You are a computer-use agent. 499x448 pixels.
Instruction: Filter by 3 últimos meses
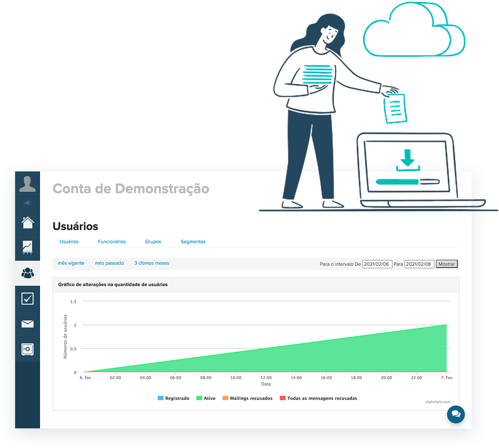[x=151, y=263]
